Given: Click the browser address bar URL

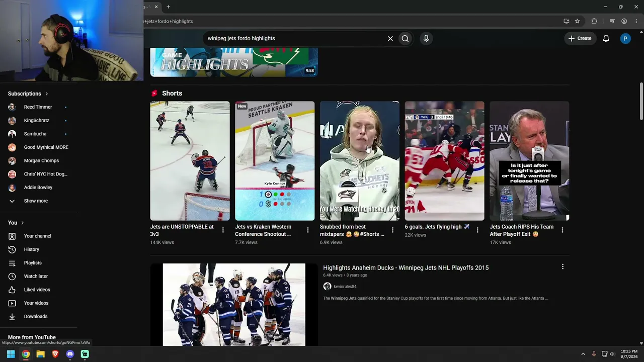Looking at the screenshot, I should [x=169, y=21].
